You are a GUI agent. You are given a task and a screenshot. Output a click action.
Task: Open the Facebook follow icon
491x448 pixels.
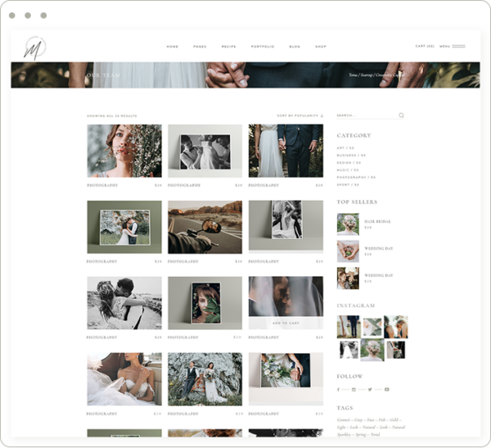pos(340,389)
